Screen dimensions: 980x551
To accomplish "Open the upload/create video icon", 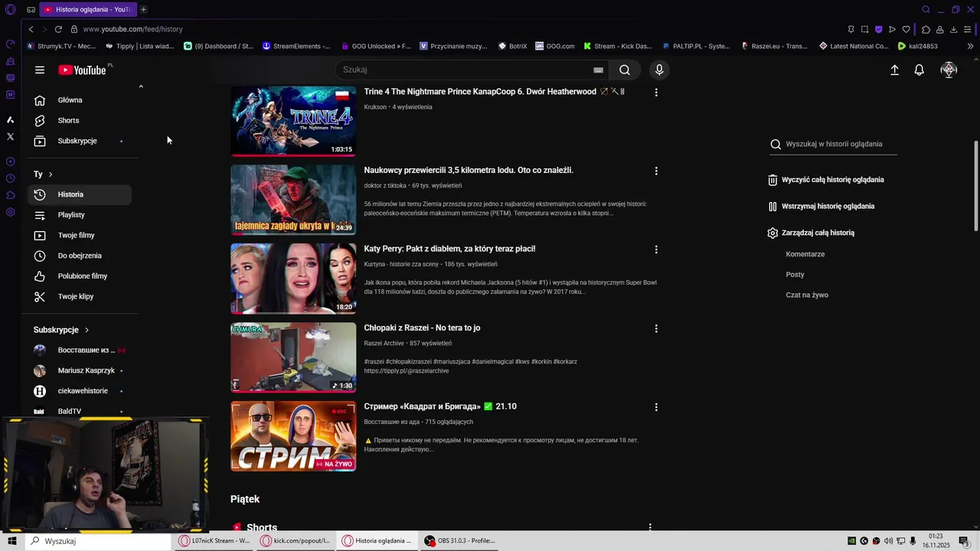I will [894, 70].
